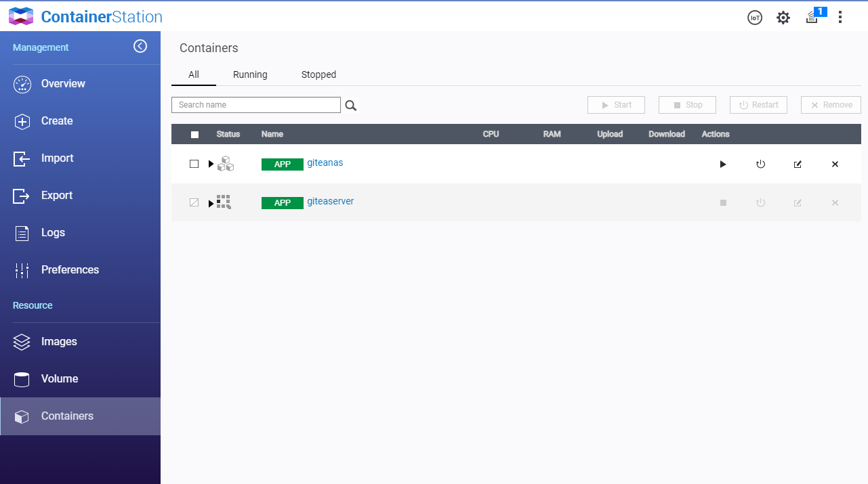Open Images in sidebar
868x484 pixels.
[x=80, y=342]
